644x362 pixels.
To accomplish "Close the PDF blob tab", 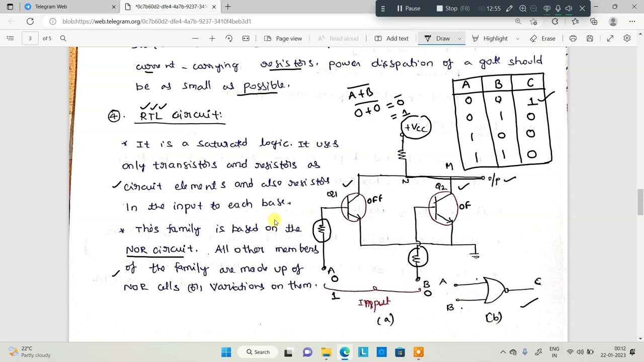I will 214,7.
